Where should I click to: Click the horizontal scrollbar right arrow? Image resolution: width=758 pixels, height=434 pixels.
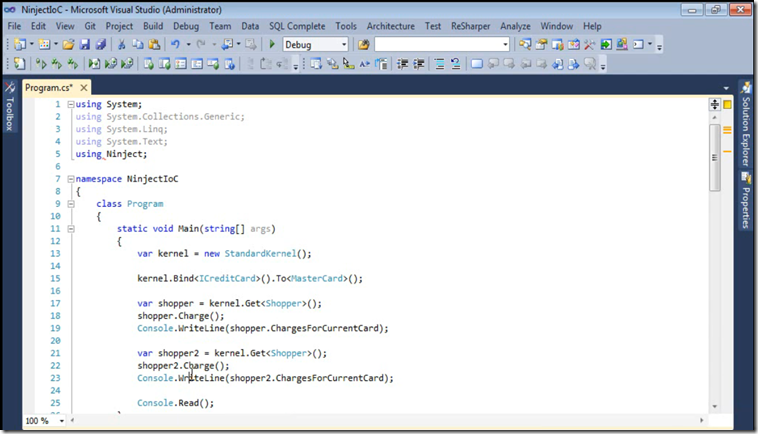tap(701, 420)
